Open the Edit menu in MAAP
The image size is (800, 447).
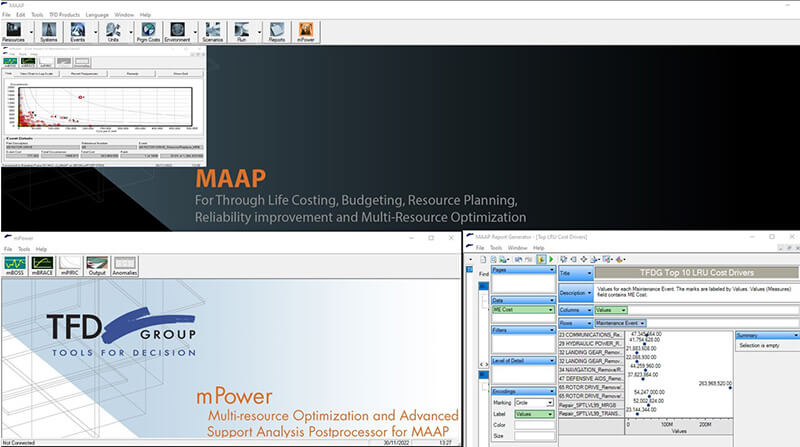click(20, 15)
